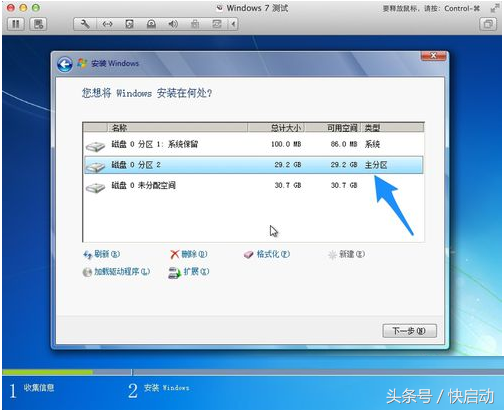The height and width of the screenshot is (410, 504).
Task: Pause the virtual machine
Action: point(16,24)
